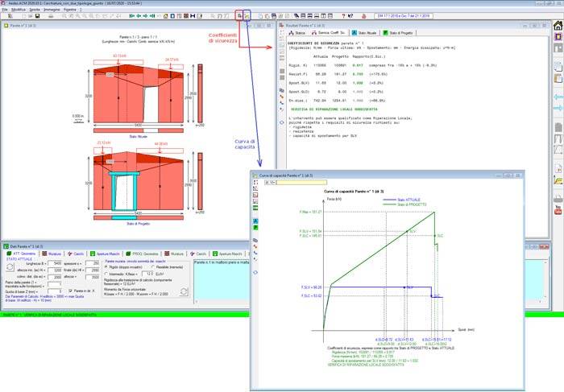Viewport: 564px width, 392px height.
Task: Click the question mark help icon
Action: [343, 16]
